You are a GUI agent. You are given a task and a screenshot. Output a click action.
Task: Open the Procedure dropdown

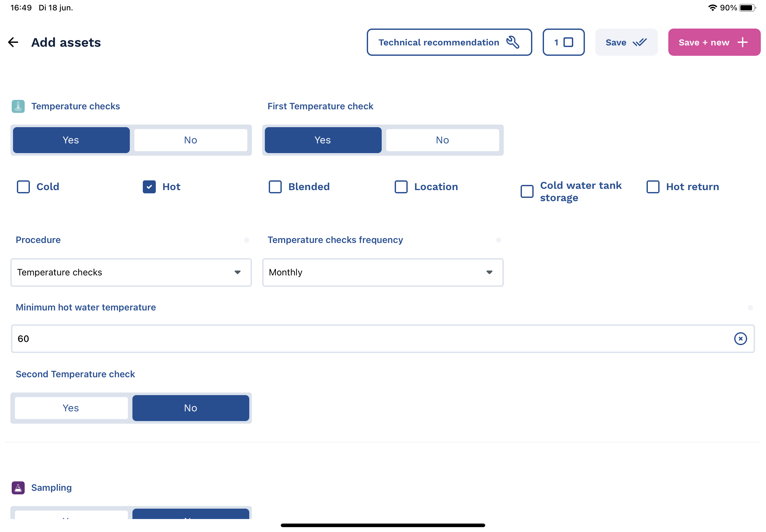pos(131,272)
